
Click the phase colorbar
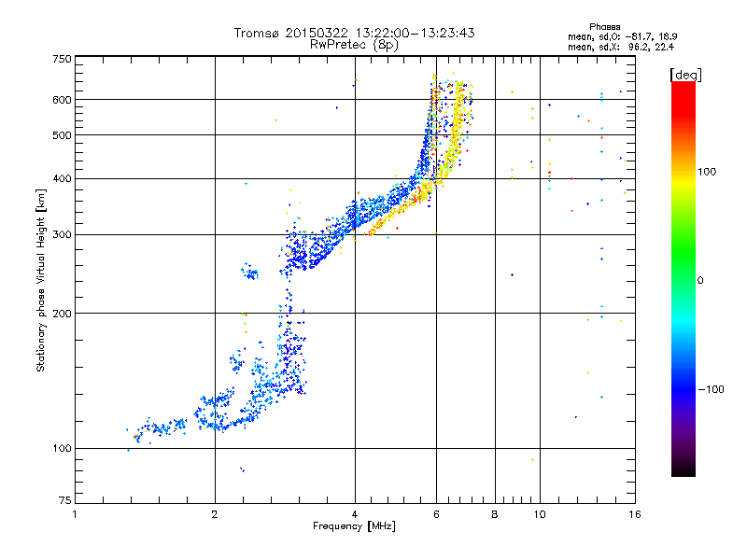684,279
